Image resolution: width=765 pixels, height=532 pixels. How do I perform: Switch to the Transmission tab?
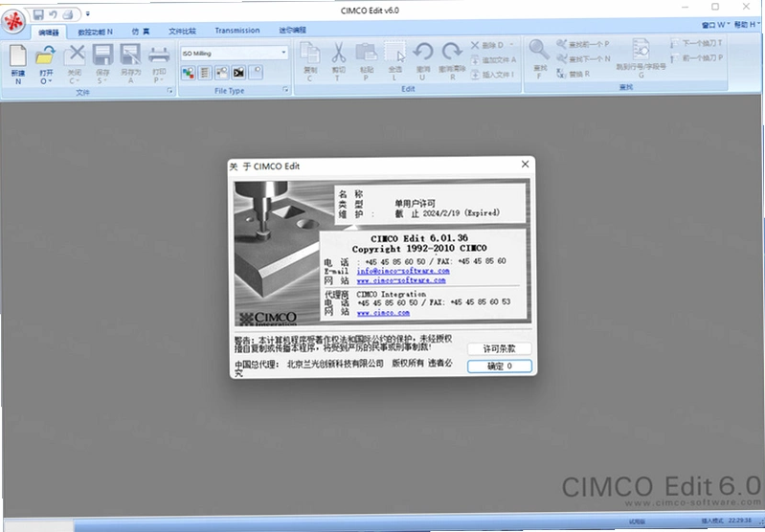click(x=237, y=31)
